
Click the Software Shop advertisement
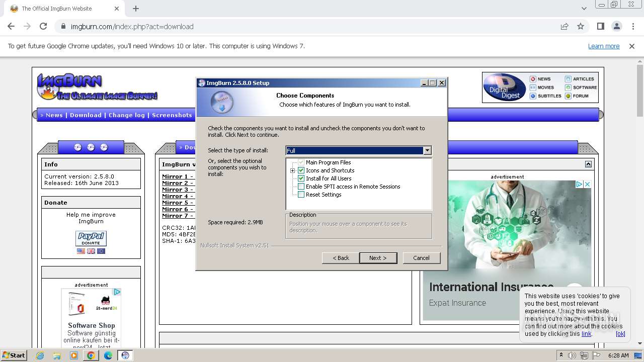[91, 318]
